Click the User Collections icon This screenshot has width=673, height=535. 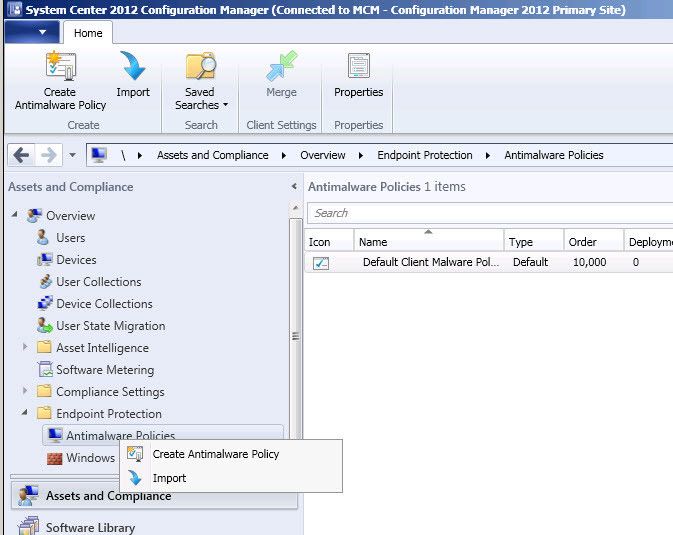[x=45, y=282]
